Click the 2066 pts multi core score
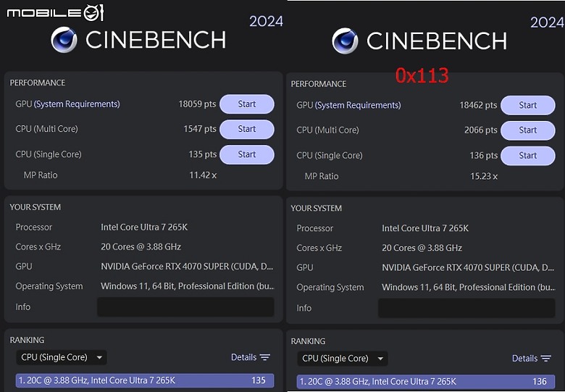Image resolution: width=565 pixels, height=392 pixels. 481,130
